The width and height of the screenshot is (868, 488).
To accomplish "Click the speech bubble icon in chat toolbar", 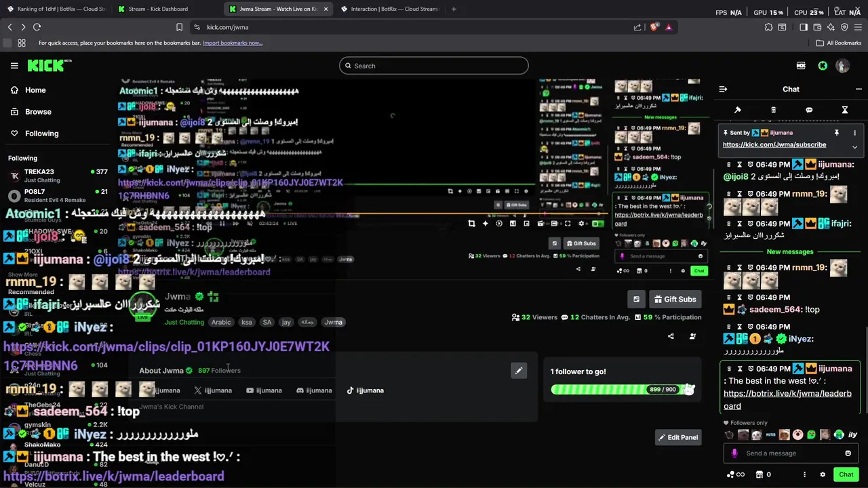I will pyautogui.click(x=809, y=110).
